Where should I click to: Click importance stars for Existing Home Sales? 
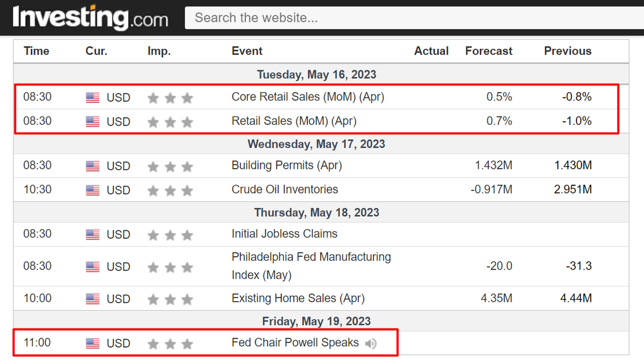(170, 299)
